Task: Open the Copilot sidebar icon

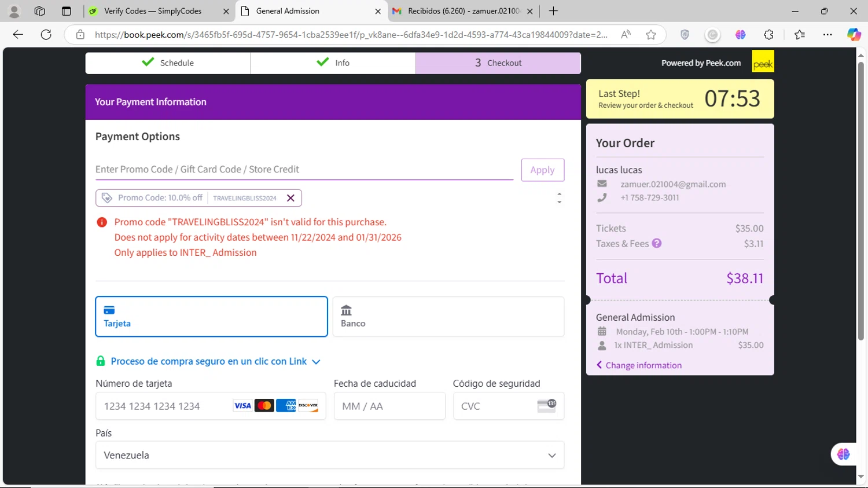Action: click(854, 35)
